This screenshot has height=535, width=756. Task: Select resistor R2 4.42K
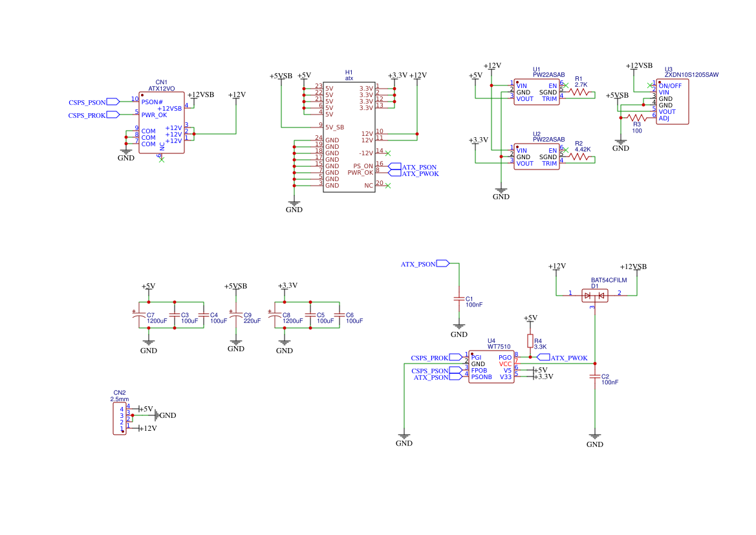pyautogui.click(x=579, y=157)
